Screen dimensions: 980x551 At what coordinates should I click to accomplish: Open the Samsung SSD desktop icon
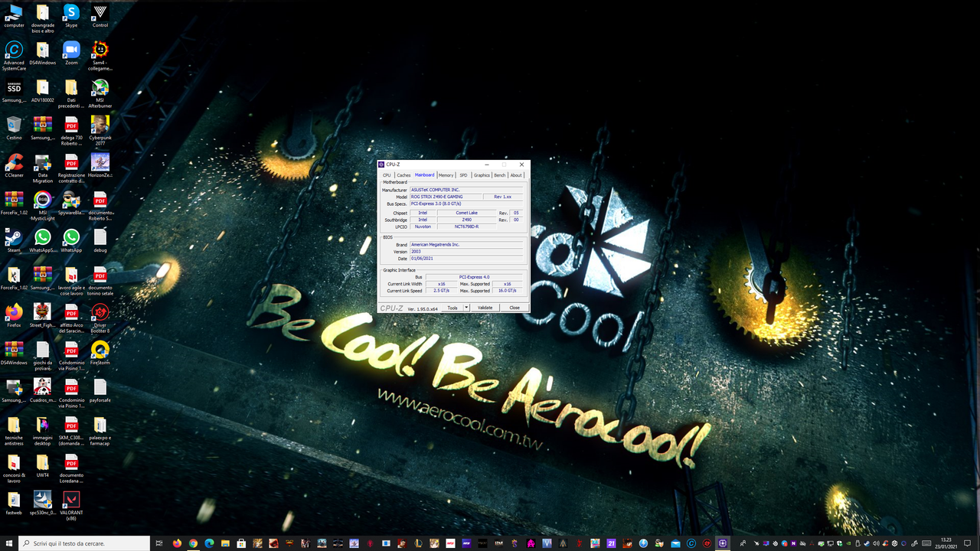[14, 91]
